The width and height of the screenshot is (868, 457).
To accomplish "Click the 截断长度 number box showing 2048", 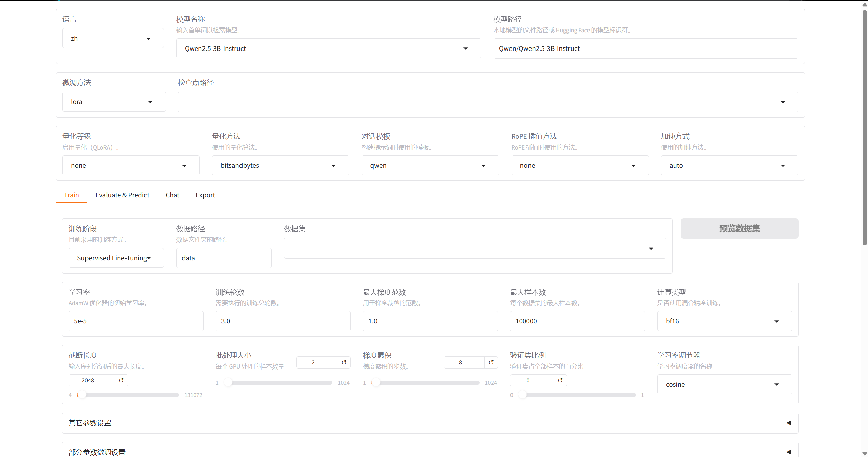I will click(92, 380).
